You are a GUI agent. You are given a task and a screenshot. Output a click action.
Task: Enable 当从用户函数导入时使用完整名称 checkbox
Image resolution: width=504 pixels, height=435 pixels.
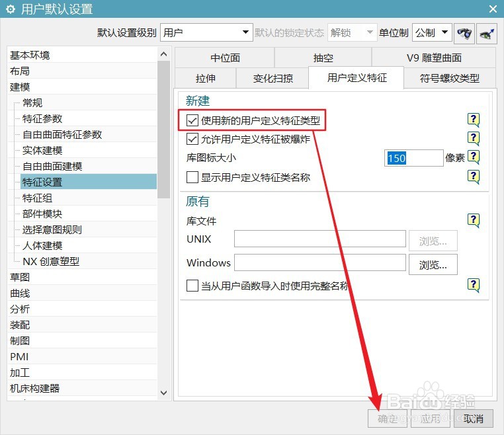(192, 286)
